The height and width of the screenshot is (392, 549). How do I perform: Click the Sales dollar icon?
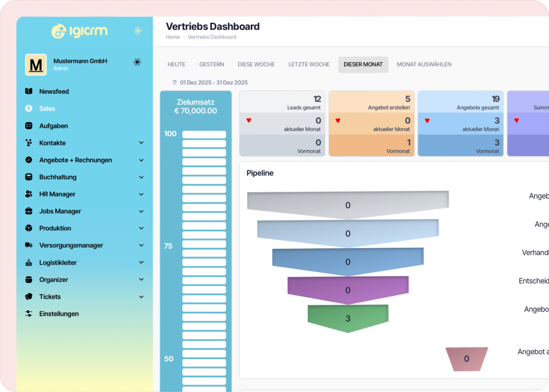pos(29,108)
